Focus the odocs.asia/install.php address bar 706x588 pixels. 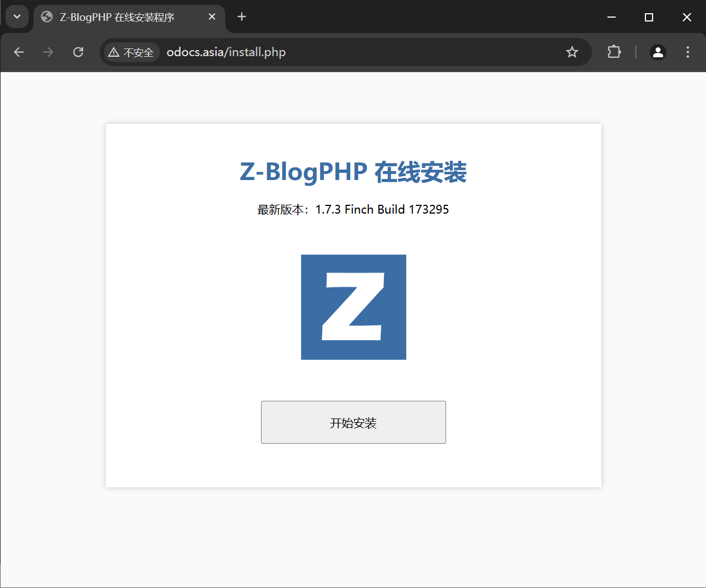click(x=330, y=52)
